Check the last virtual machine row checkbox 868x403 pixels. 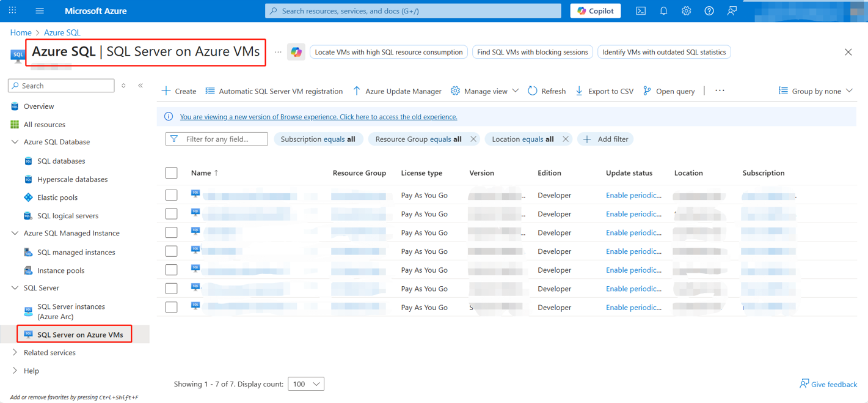click(x=171, y=307)
